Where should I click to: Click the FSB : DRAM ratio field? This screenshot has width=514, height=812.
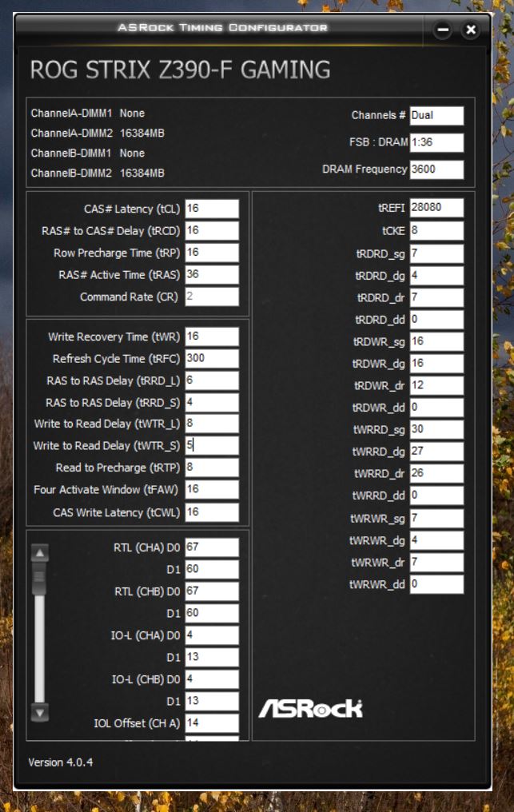point(436,142)
